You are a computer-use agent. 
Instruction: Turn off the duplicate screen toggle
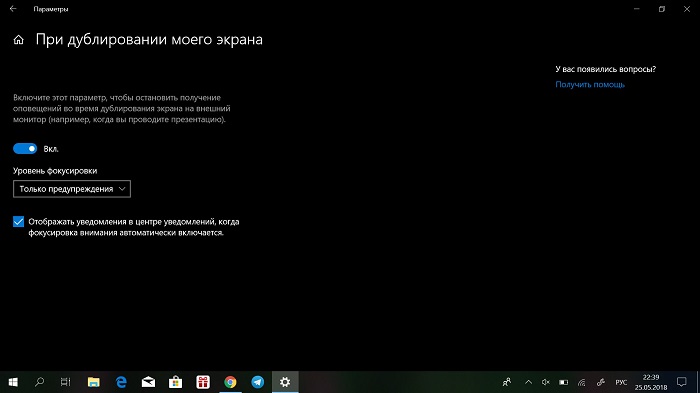point(25,149)
